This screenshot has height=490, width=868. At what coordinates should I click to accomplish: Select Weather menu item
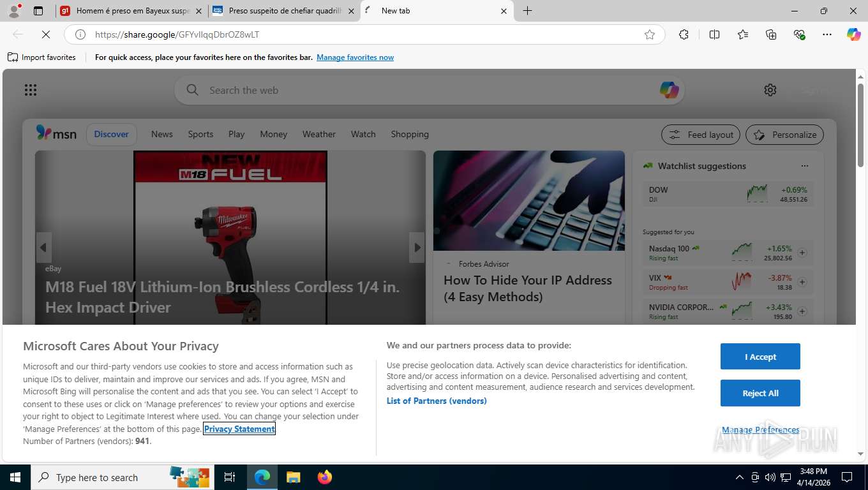click(319, 134)
